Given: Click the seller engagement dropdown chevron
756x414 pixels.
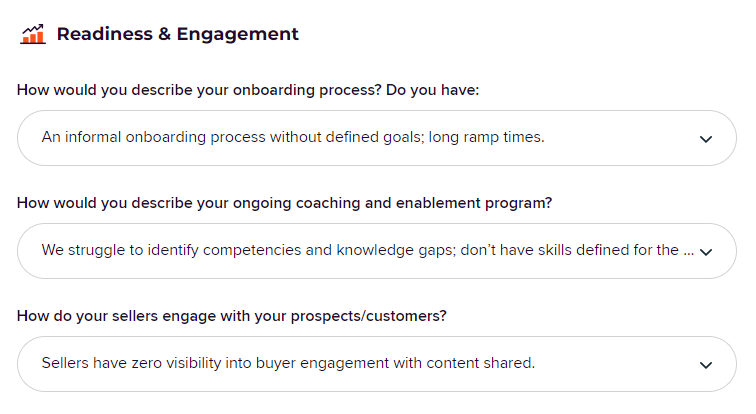Looking at the screenshot, I should coord(706,365).
